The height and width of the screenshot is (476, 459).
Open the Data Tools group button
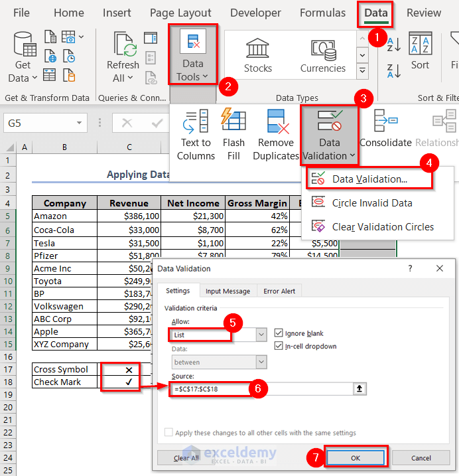click(x=193, y=54)
